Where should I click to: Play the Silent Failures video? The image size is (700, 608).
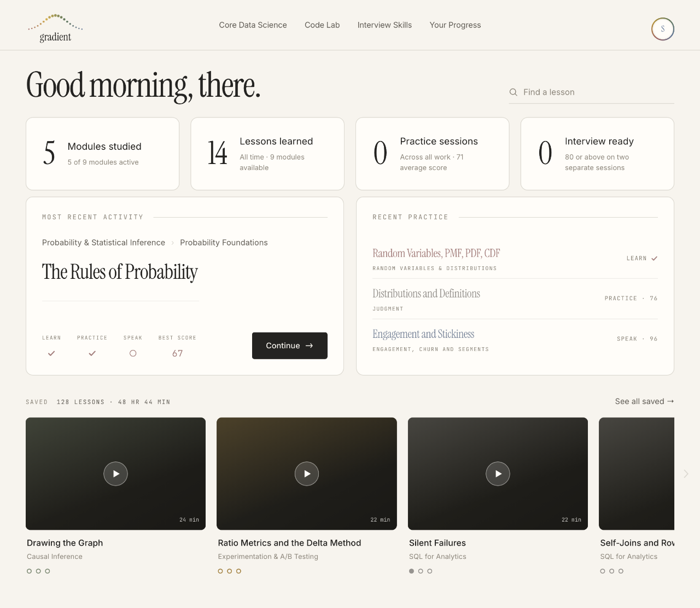pyautogui.click(x=498, y=473)
